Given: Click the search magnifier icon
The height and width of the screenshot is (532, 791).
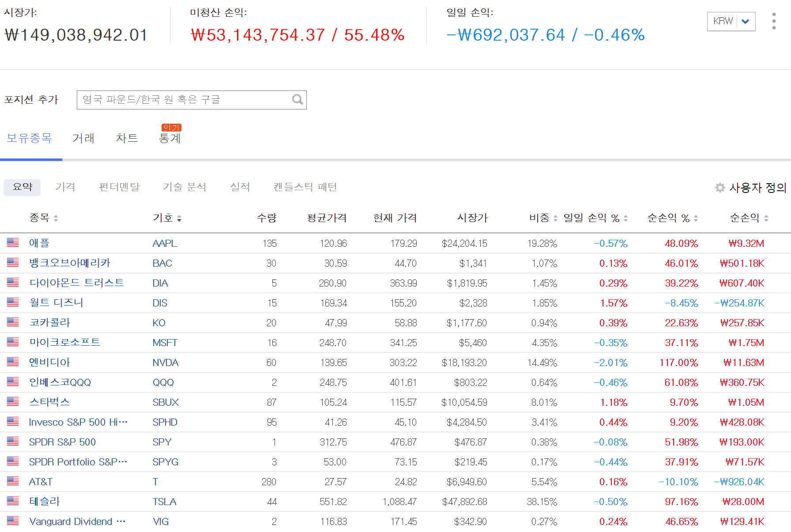Looking at the screenshot, I should (x=298, y=99).
